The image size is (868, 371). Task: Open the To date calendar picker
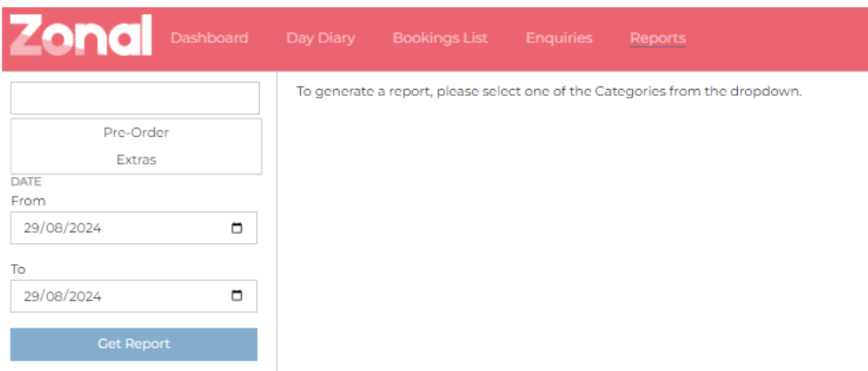(x=237, y=296)
